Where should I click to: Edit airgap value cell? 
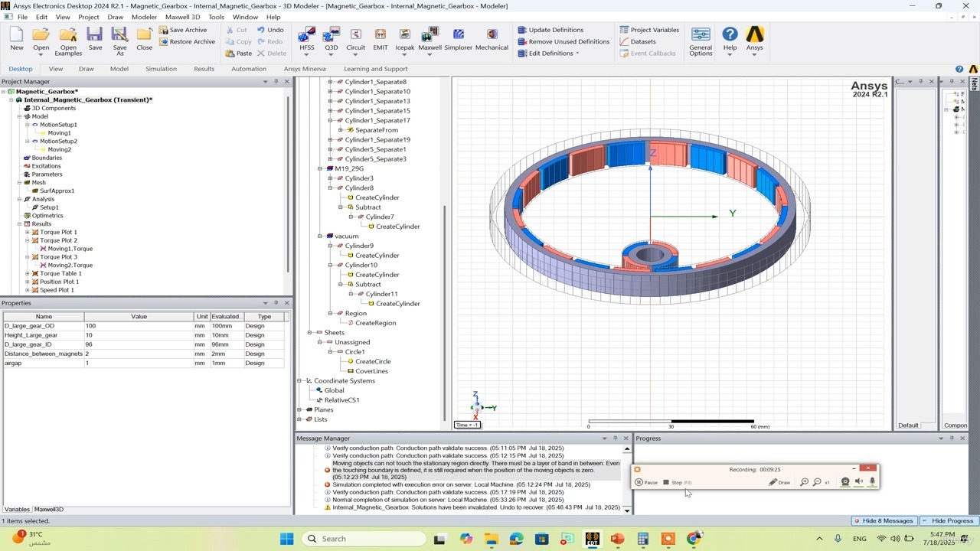139,363
